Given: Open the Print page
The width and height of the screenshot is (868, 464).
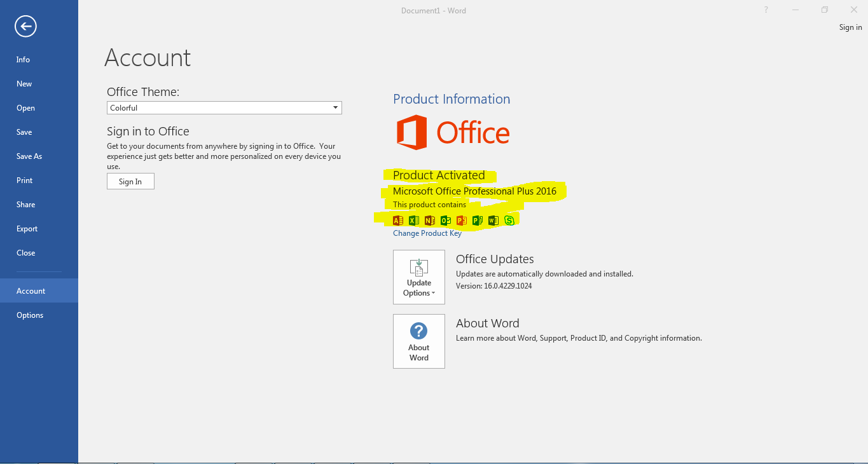Looking at the screenshot, I should tap(39, 181).
